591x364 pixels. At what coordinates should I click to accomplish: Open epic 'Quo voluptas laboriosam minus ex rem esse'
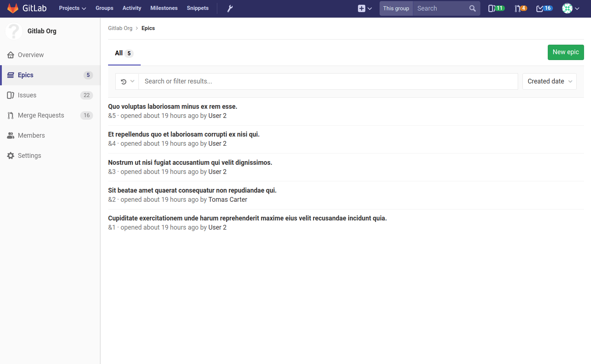(x=173, y=107)
